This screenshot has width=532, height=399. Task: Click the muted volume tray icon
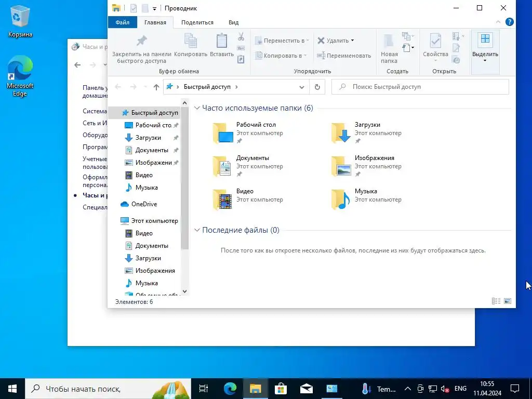pos(445,389)
